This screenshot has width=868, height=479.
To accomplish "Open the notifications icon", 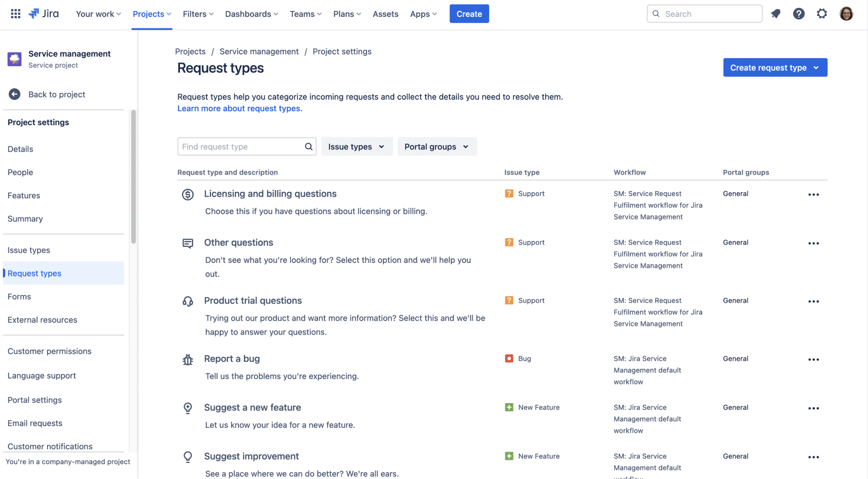I will point(776,14).
